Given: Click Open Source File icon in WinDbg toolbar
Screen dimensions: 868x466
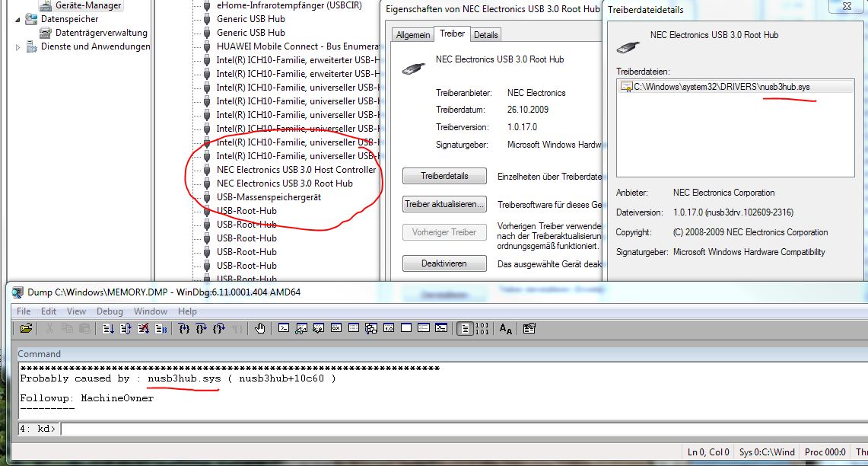Looking at the screenshot, I should [26, 329].
